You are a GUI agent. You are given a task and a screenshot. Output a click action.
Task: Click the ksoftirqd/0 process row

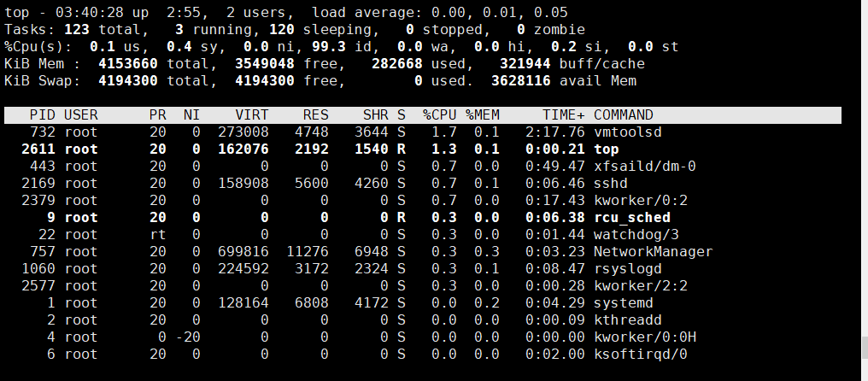tap(423, 354)
